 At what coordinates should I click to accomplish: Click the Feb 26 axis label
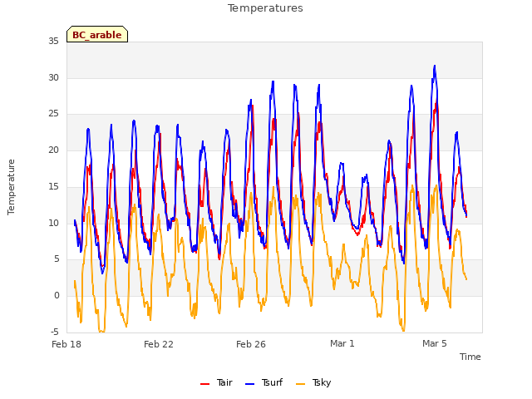point(251,344)
